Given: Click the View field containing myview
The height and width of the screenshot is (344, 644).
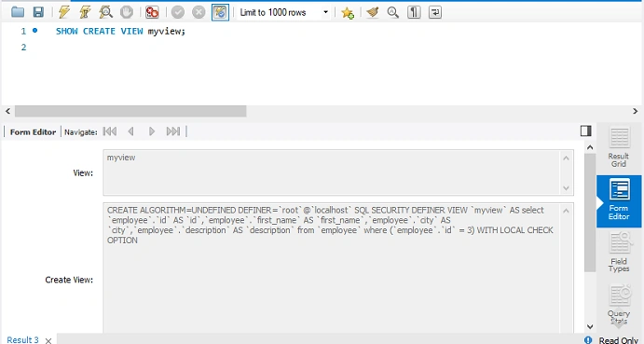Looking at the screenshot, I should tap(338, 172).
